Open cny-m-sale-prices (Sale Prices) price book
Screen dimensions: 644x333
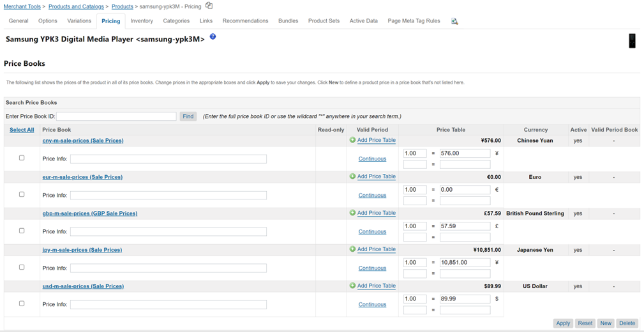83,141
